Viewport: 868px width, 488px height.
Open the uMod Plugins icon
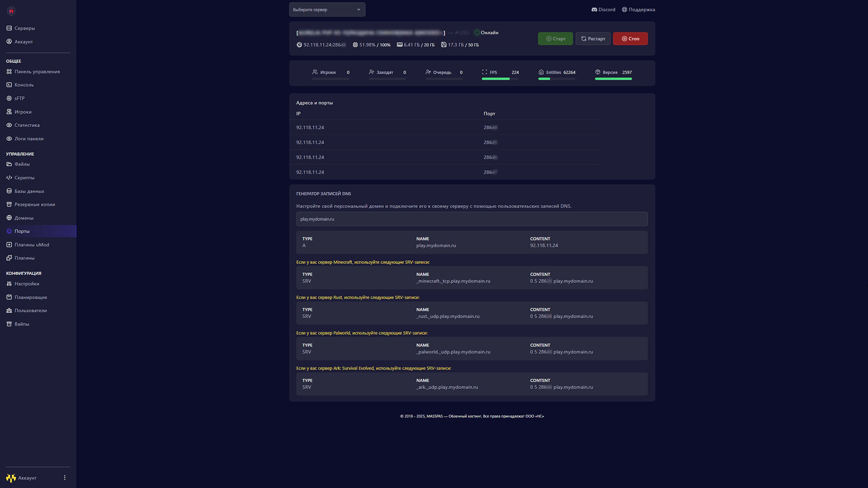point(9,244)
